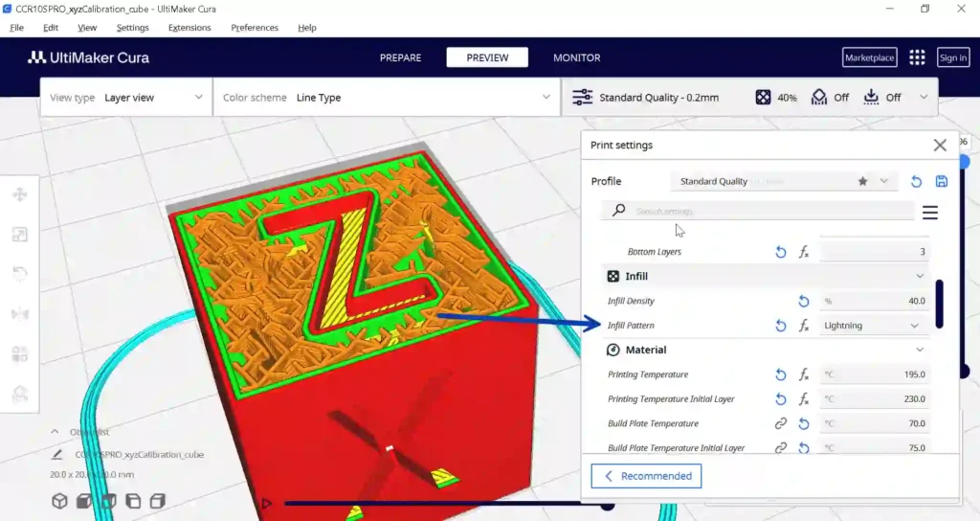Screen dimensions: 980x521
Task: Open the Infill Pattern dropdown showing Lightning
Action: [873, 326]
